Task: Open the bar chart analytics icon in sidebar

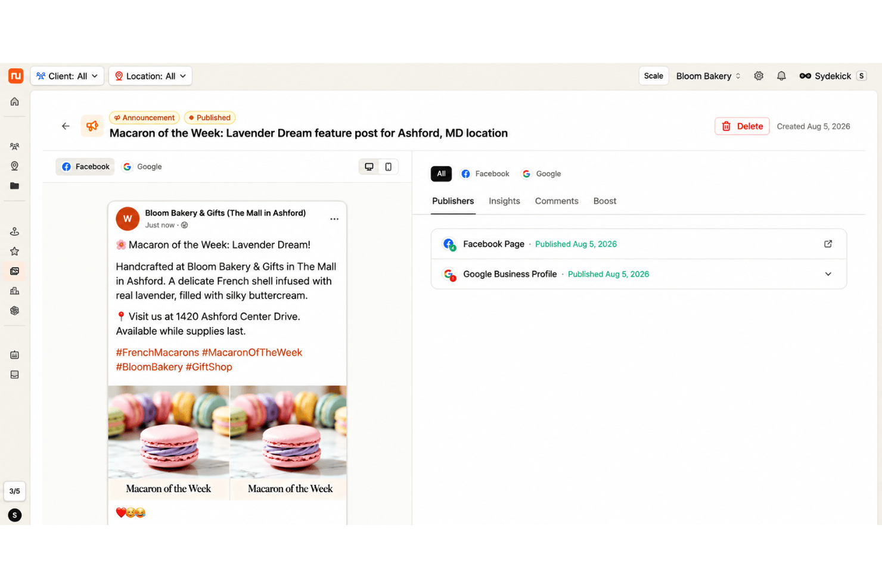Action: pos(15,291)
